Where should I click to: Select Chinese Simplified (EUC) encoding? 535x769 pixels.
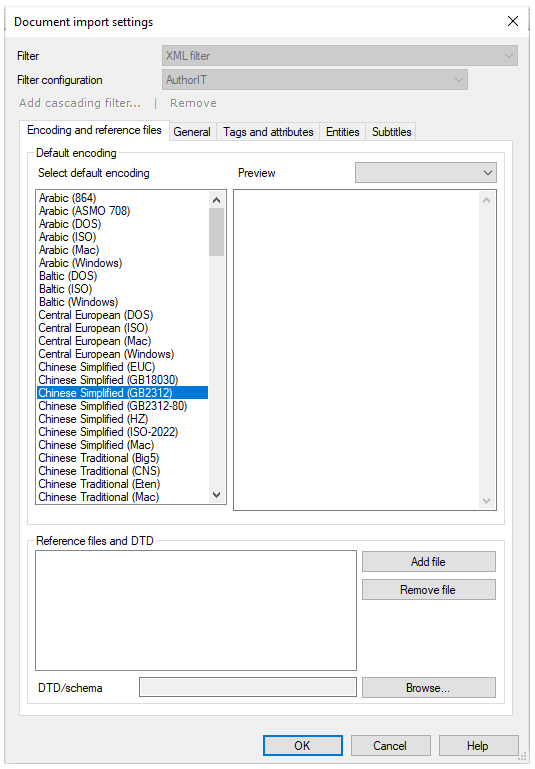(x=123, y=367)
